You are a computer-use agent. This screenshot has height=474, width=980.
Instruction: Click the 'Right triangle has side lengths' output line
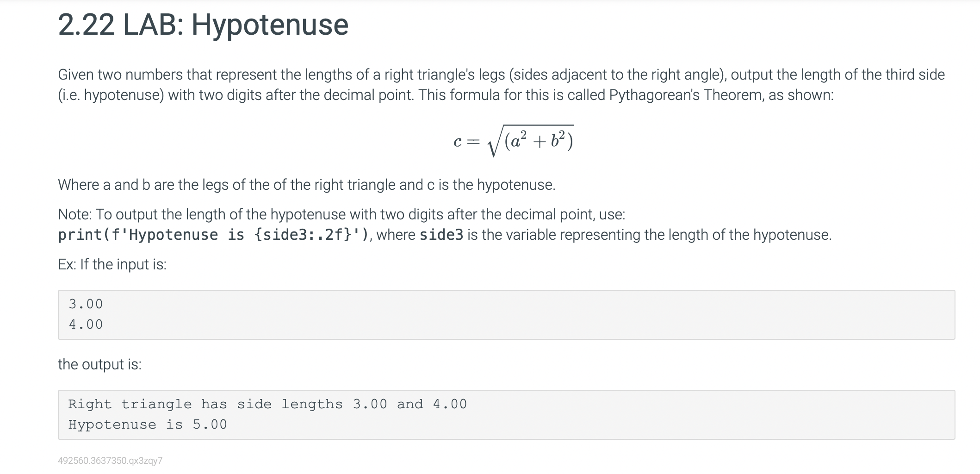267,404
